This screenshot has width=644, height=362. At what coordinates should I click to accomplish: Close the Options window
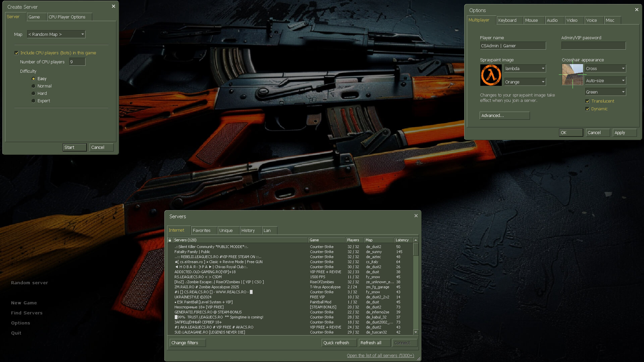[637, 10]
